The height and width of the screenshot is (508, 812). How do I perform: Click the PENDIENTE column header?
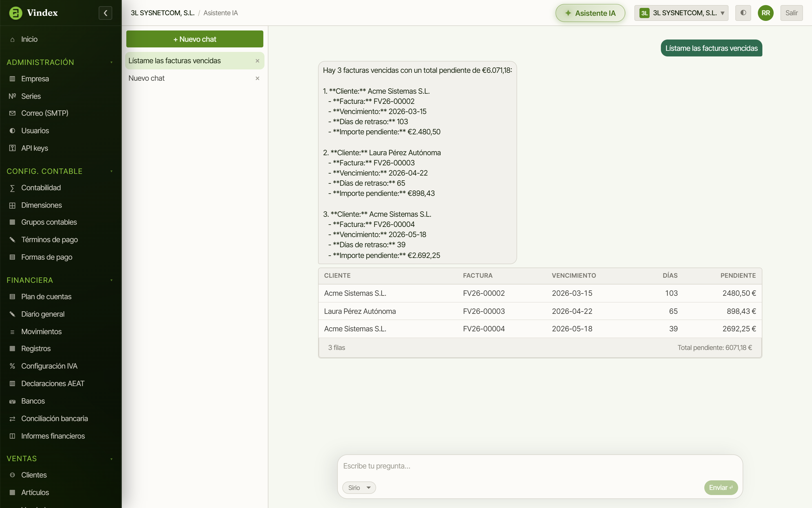click(738, 275)
